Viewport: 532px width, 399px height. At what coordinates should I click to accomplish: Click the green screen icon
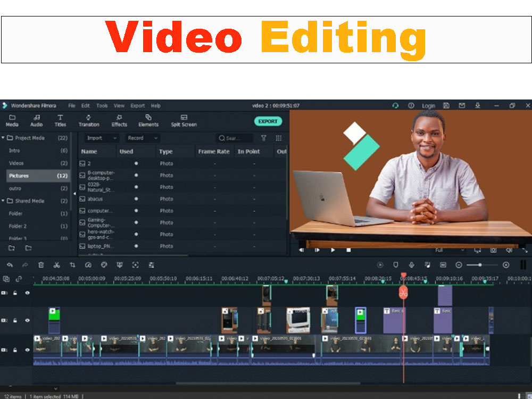point(119,265)
